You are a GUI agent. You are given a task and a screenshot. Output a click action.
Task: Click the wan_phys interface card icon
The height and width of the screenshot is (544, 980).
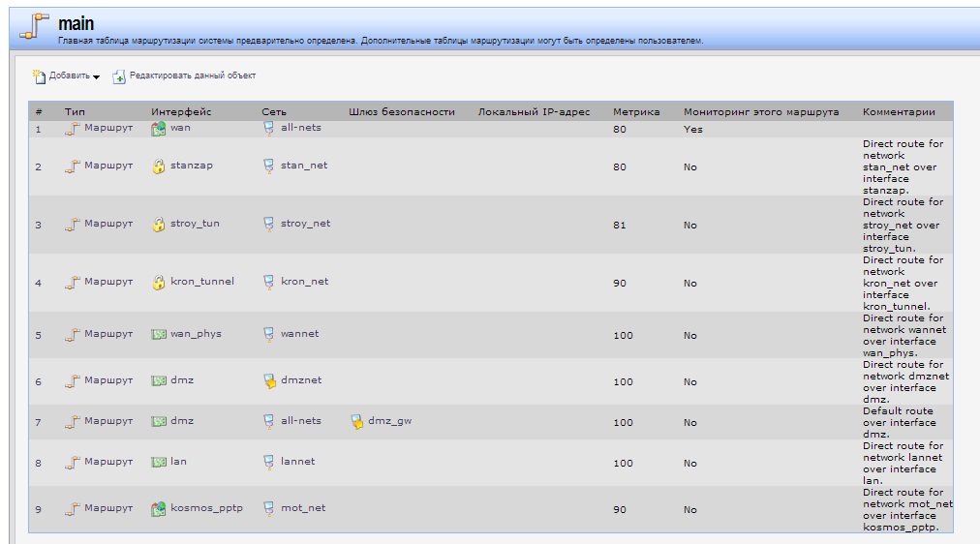tap(159, 334)
